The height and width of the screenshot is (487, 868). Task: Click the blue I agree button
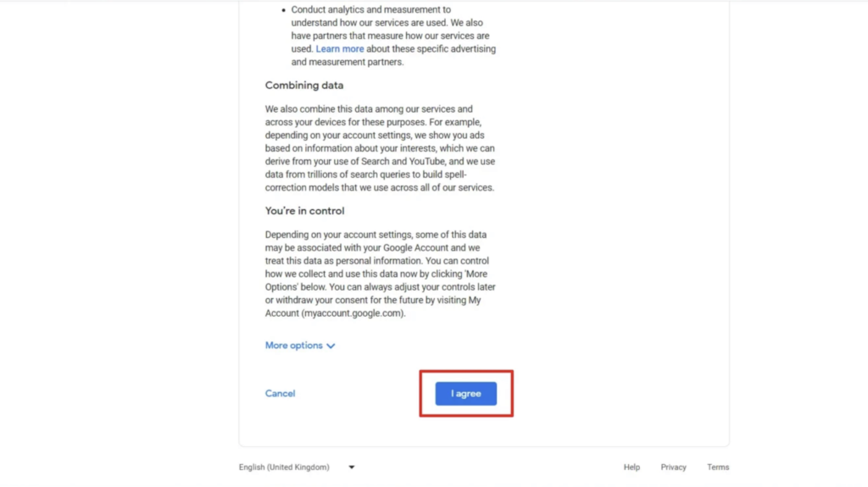465,394
